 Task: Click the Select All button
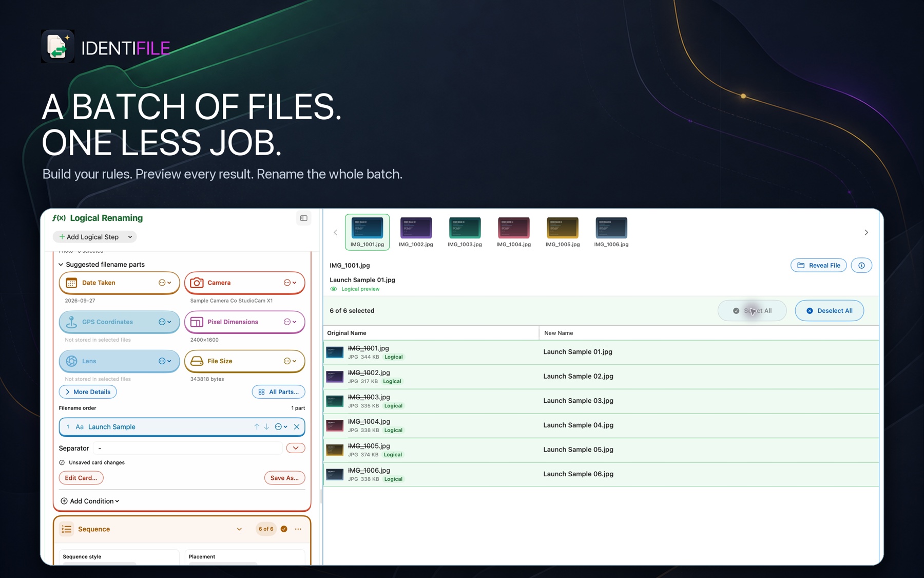pos(752,311)
